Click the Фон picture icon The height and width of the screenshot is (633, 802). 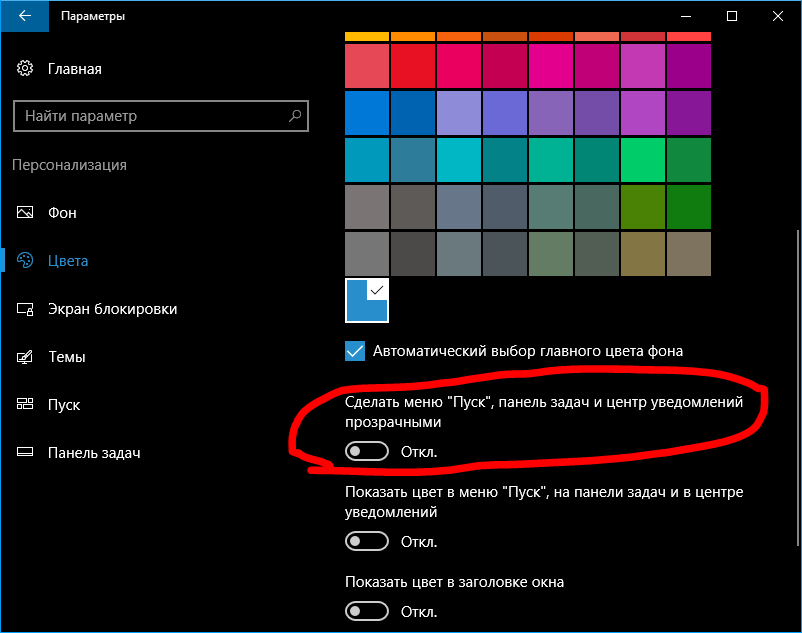click(x=25, y=212)
